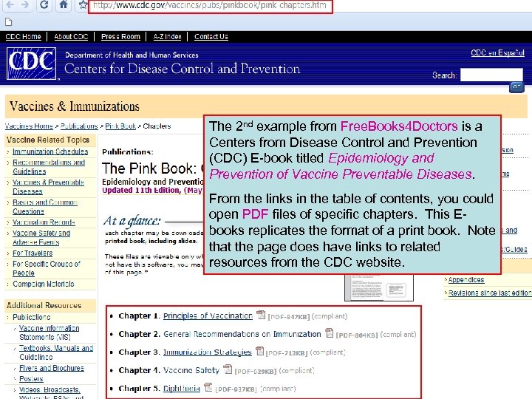Open Vaccine Information Statements (VIS) link

pyautogui.click(x=49, y=332)
